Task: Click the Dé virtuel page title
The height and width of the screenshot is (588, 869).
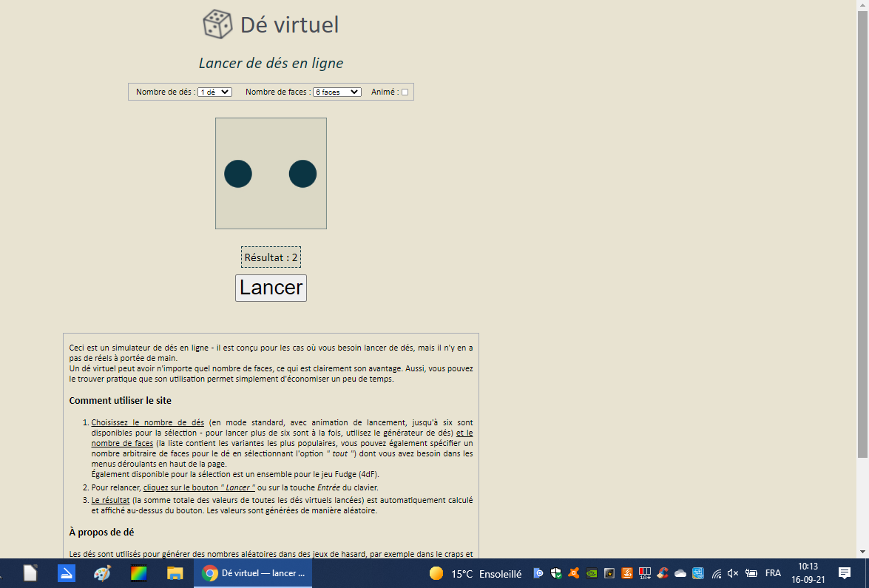Action: coord(289,25)
